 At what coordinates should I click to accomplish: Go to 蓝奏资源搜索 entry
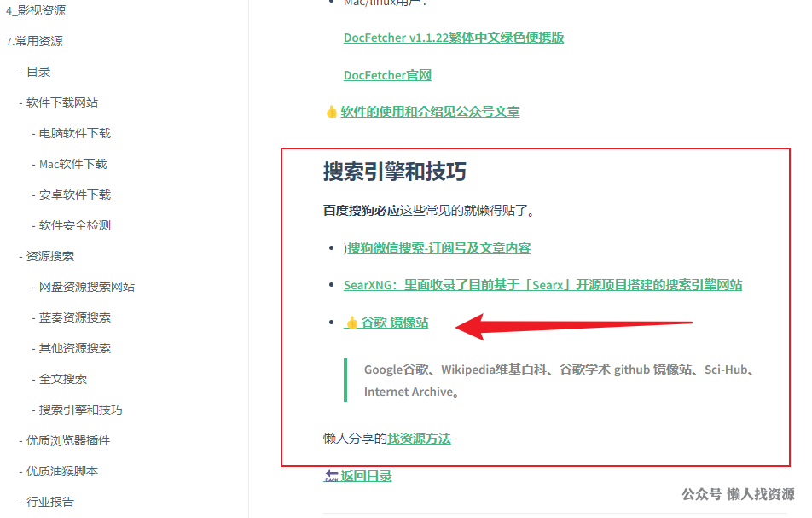click(x=74, y=317)
